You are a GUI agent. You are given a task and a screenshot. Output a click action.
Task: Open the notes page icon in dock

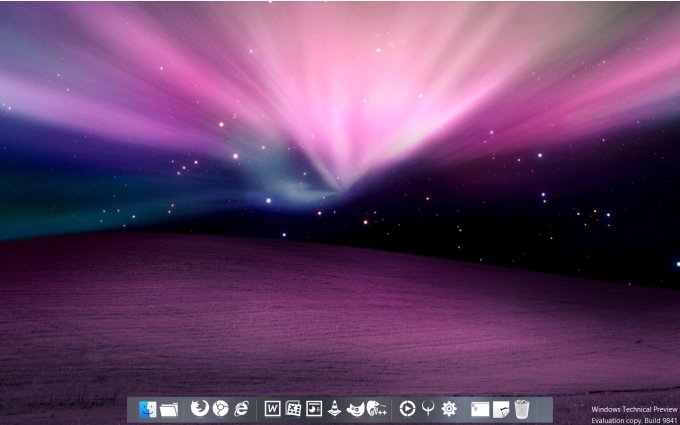(501, 409)
